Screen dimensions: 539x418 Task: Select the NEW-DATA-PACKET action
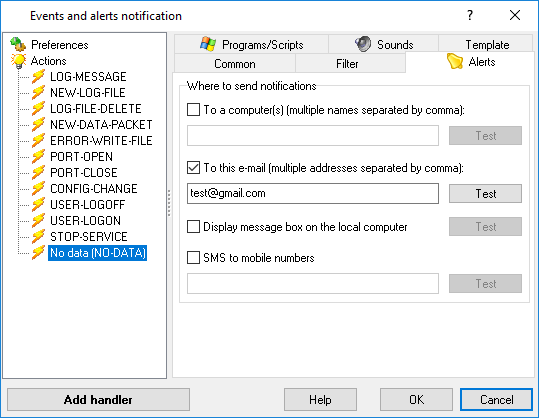coord(101,124)
